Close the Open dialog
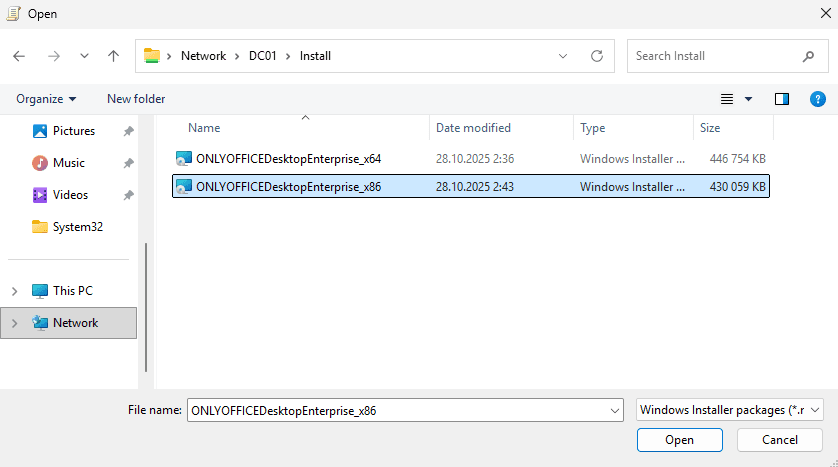Image resolution: width=838 pixels, height=467 pixels. [x=826, y=13]
